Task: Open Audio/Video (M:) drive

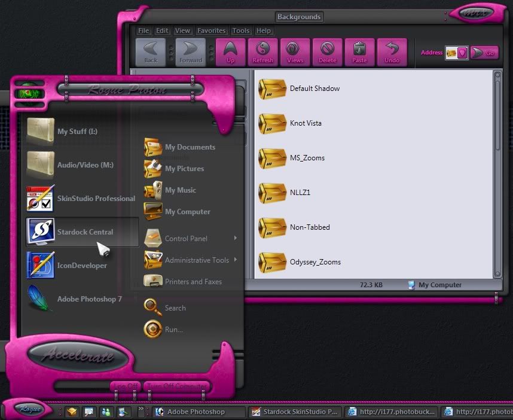Action: point(82,165)
